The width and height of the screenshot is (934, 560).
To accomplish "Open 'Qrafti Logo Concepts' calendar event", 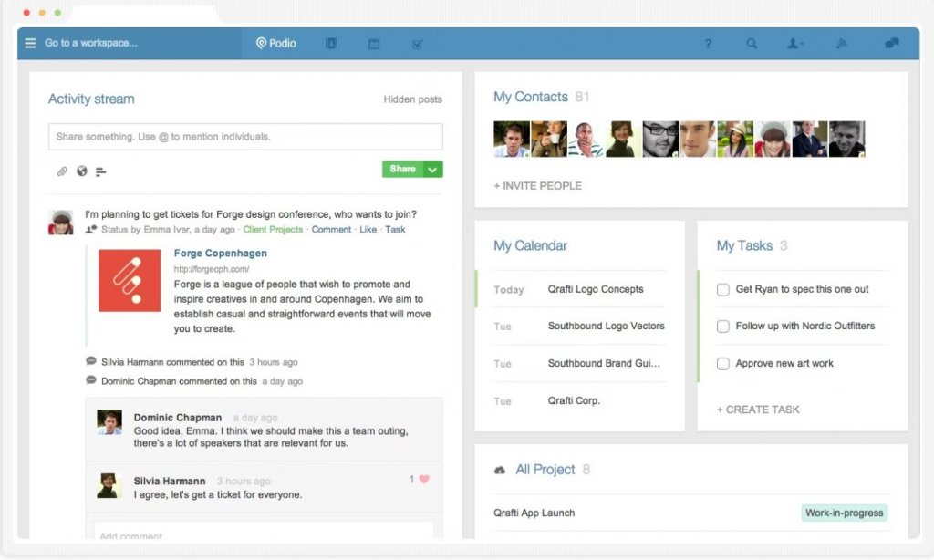I will [596, 289].
